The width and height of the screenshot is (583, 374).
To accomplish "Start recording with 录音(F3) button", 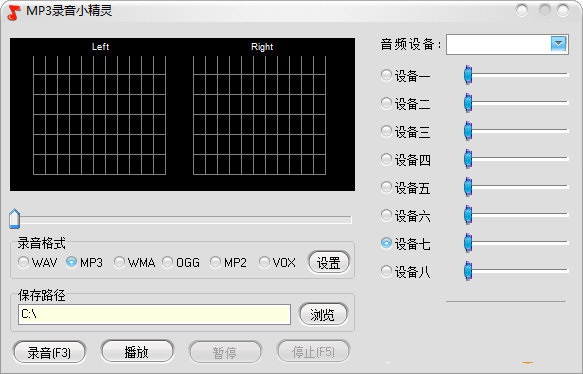I will tap(49, 352).
